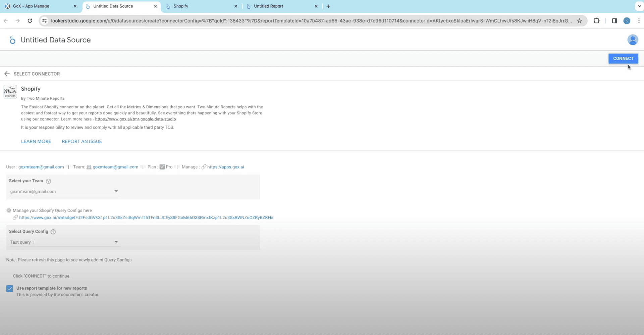Viewport: 644px width, 335px height.
Task: Click the help icon next to Select your Team
Action: click(x=48, y=181)
